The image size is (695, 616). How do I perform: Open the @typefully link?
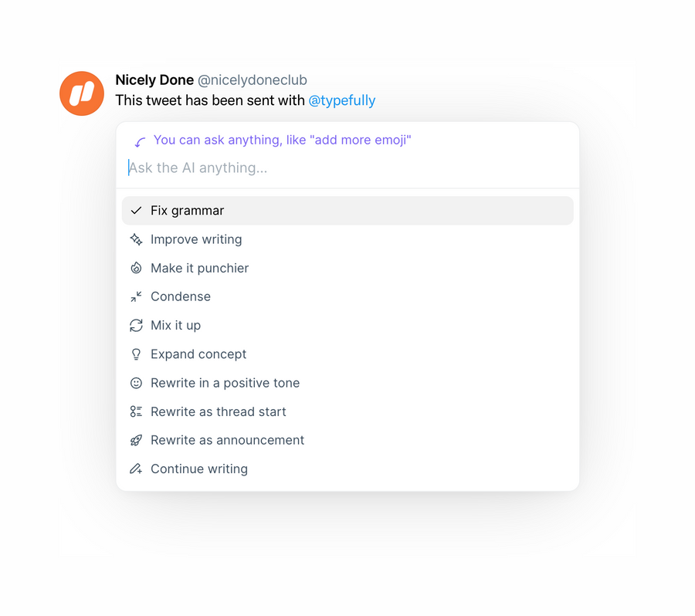point(342,100)
